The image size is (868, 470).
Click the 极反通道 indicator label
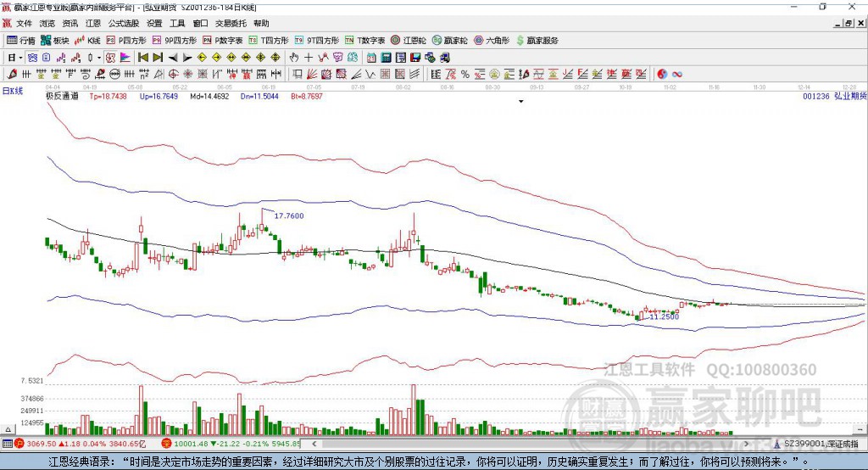62,96
